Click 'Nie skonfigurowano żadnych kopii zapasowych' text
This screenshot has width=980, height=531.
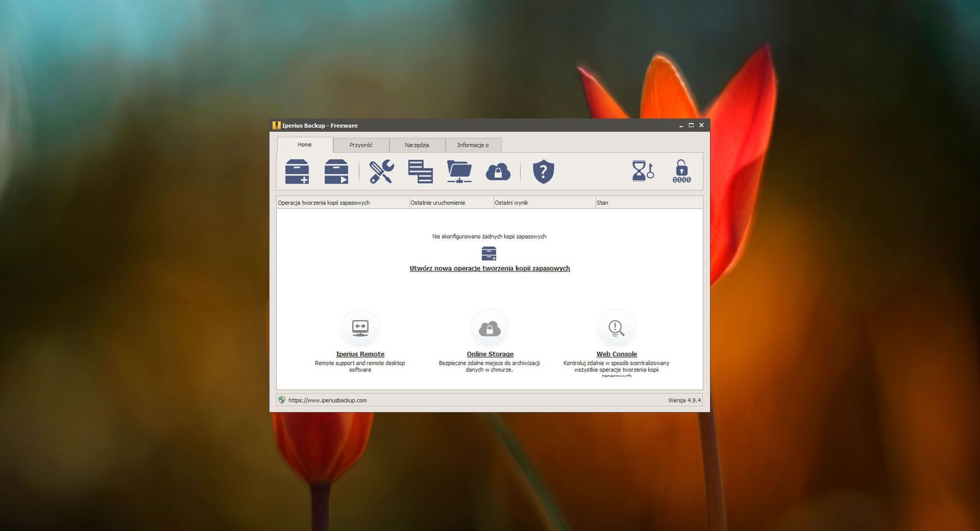[x=489, y=236]
